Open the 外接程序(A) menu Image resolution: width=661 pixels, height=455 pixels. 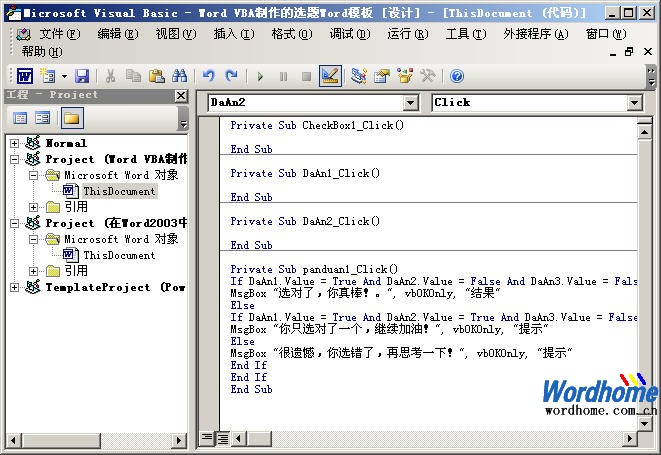point(536,34)
